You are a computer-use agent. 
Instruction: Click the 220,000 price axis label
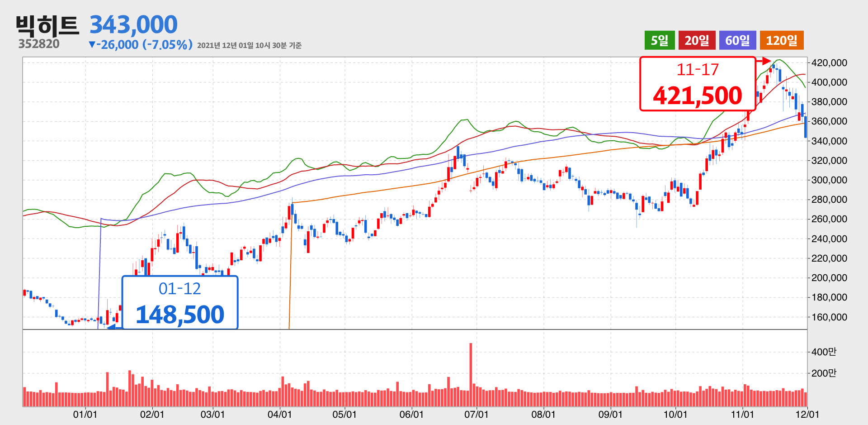[x=829, y=258]
